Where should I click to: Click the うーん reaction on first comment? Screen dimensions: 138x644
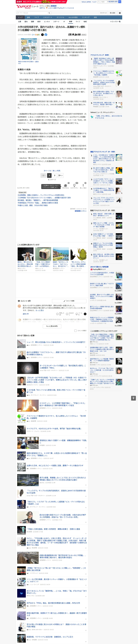tap(77, 314)
